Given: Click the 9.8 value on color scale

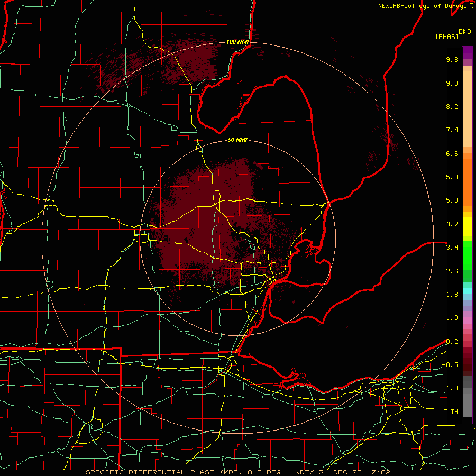Looking at the screenshot, I should pyautogui.click(x=452, y=59).
